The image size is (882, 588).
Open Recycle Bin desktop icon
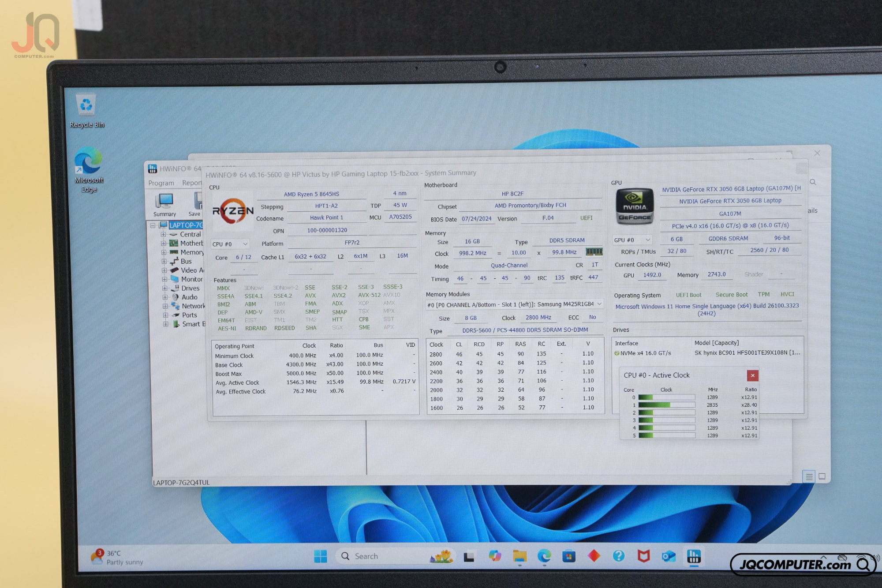(87, 111)
